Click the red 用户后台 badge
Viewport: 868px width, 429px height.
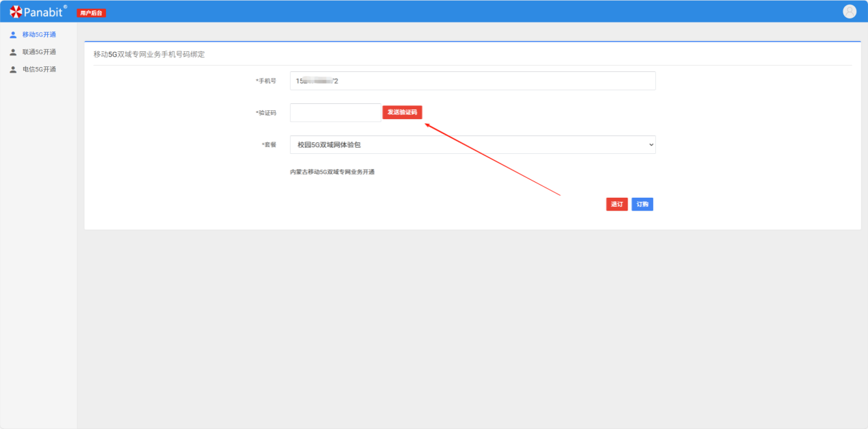pos(91,13)
